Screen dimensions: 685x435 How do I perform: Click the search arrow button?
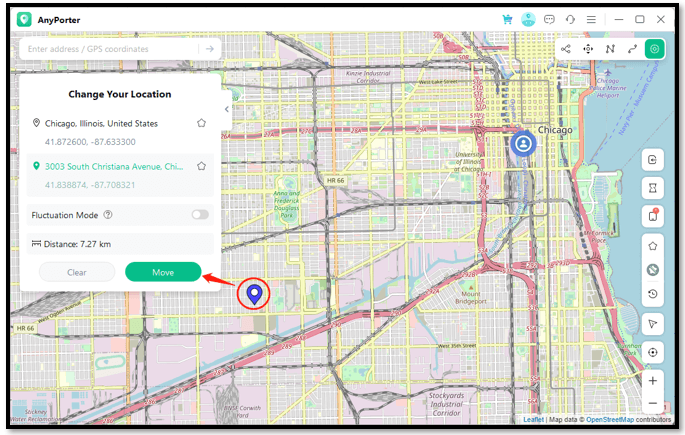pos(210,49)
